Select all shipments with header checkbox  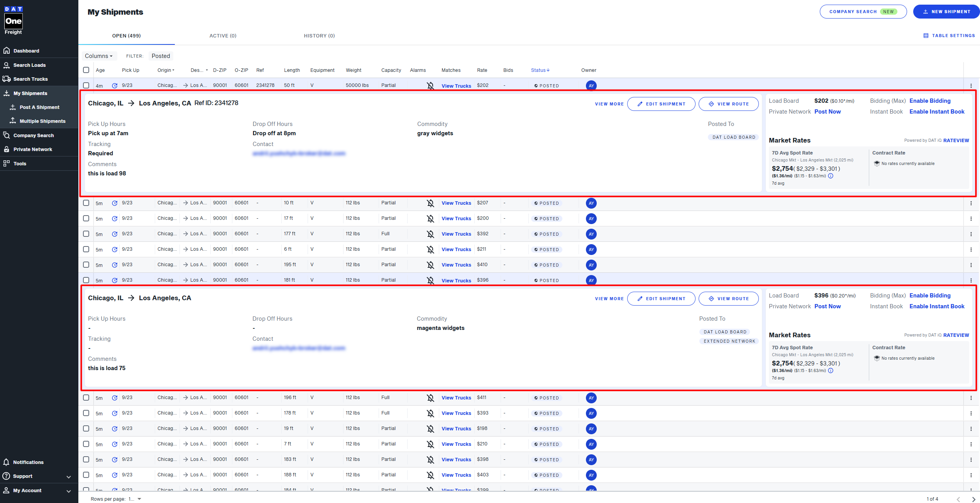pyautogui.click(x=86, y=70)
